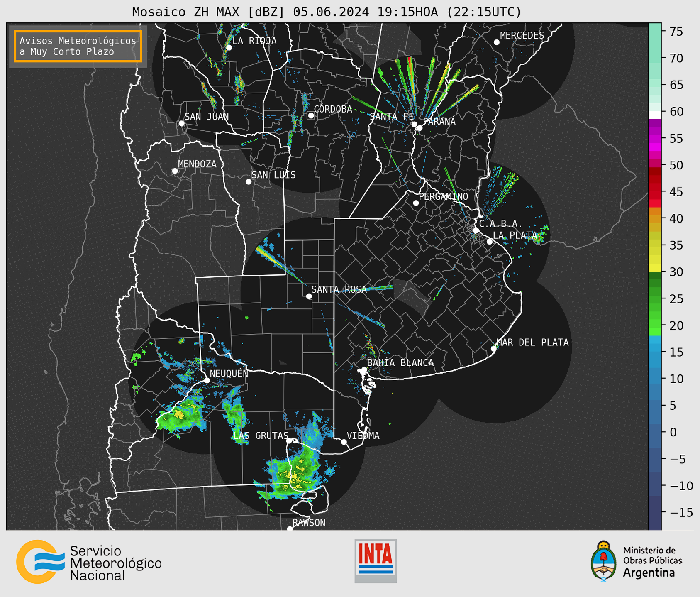Click the Rawson city marker
The height and width of the screenshot is (597, 700).
290,529
